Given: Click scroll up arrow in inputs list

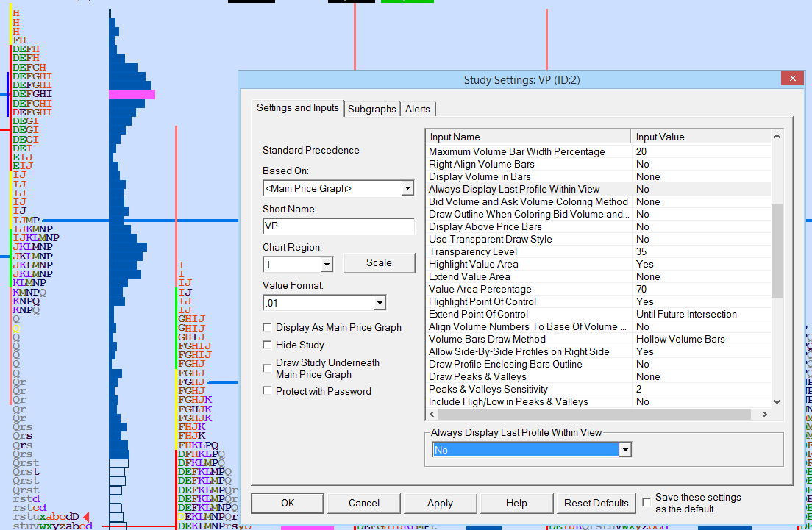Looking at the screenshot, I should [x=777, y=137].
